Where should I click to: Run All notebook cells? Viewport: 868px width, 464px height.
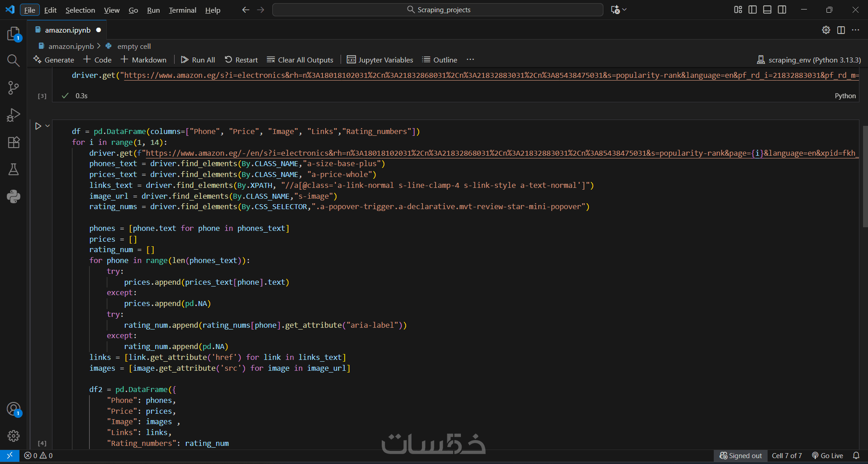pos(198,60)
